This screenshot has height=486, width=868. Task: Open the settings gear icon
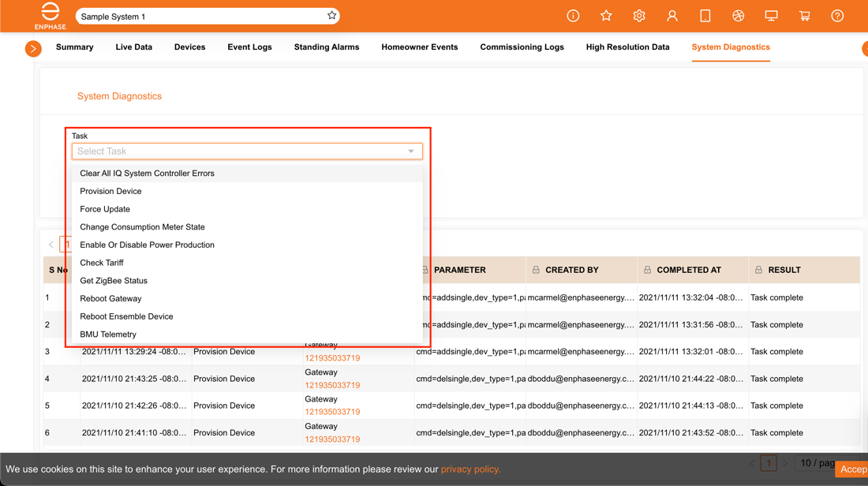[639, 15]
